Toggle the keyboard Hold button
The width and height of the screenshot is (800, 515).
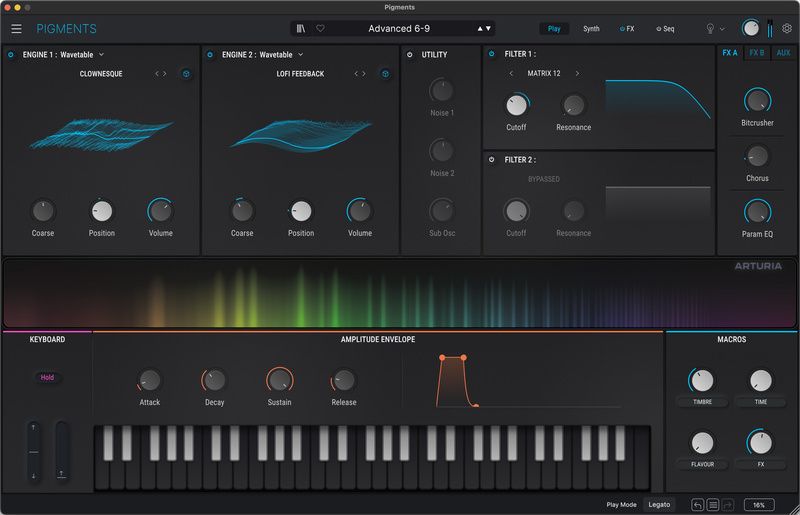47,377
